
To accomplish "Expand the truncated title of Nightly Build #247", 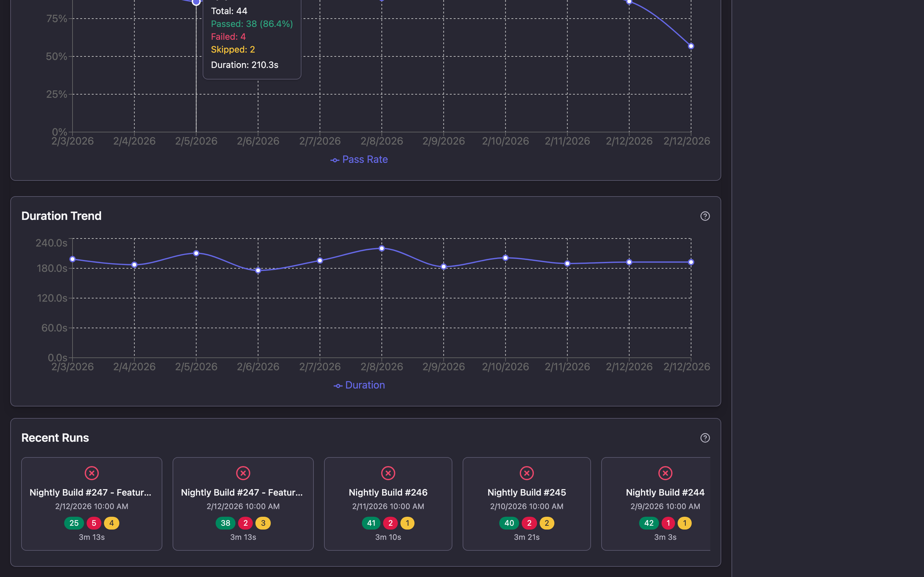I will (90, 492).
